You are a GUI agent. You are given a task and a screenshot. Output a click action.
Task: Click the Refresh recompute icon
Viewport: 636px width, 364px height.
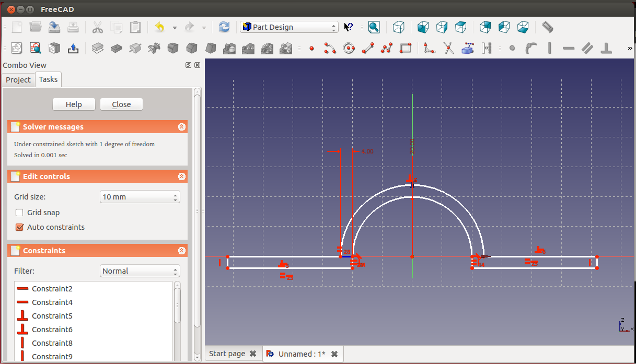tap(224, 27)
